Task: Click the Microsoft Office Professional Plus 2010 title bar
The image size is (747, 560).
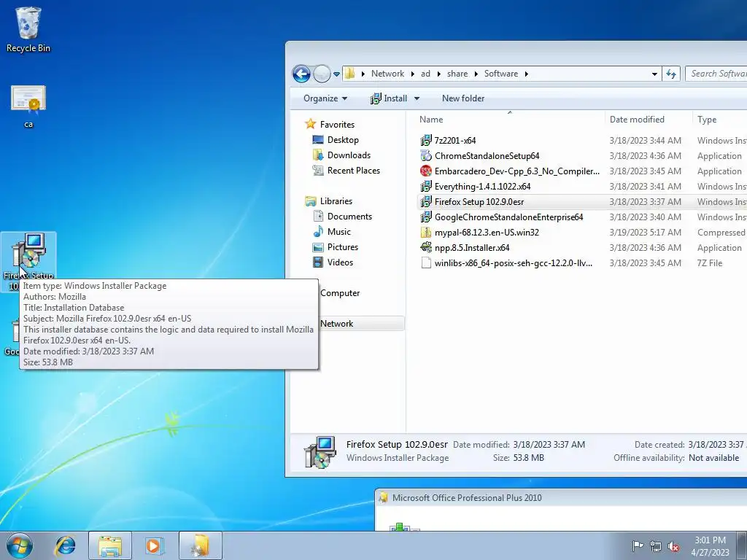Action: [x=561, y=498]
